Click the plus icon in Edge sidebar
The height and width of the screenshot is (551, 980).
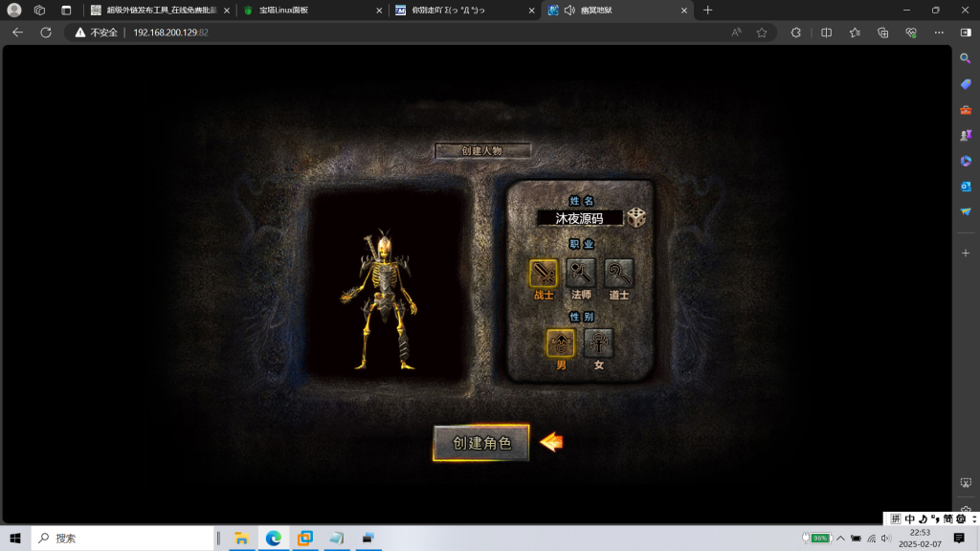tap(966, 253)
